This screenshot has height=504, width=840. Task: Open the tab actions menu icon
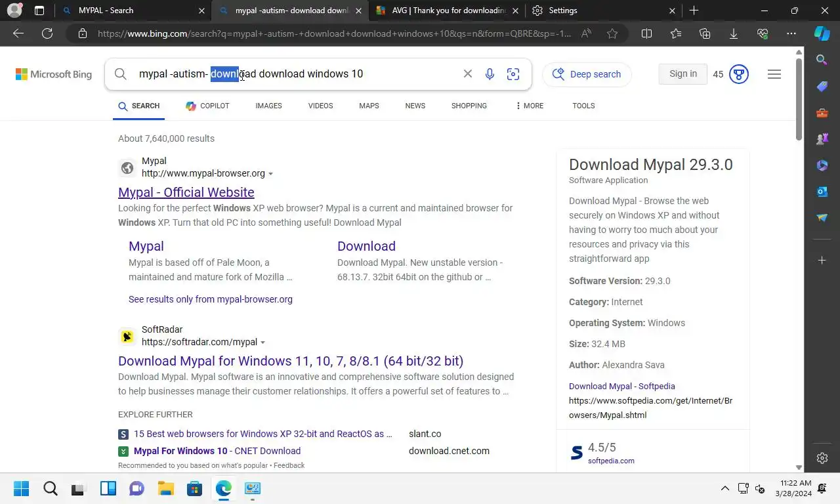[39, 10]
